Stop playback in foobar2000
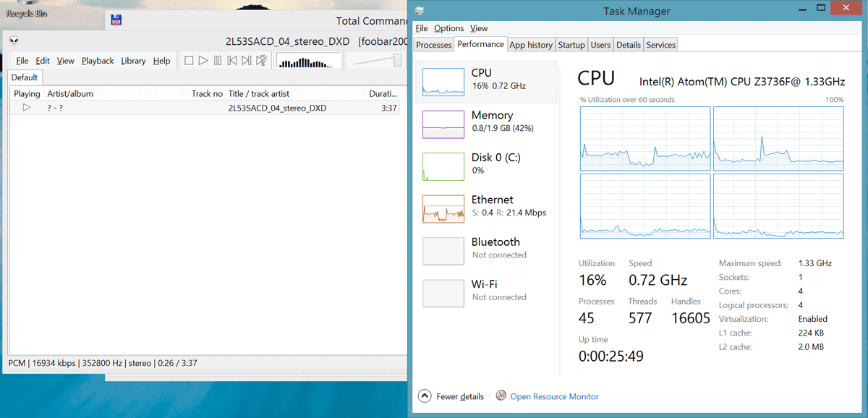868x418 pixels. pyautogui.click(x=189, y=61)
